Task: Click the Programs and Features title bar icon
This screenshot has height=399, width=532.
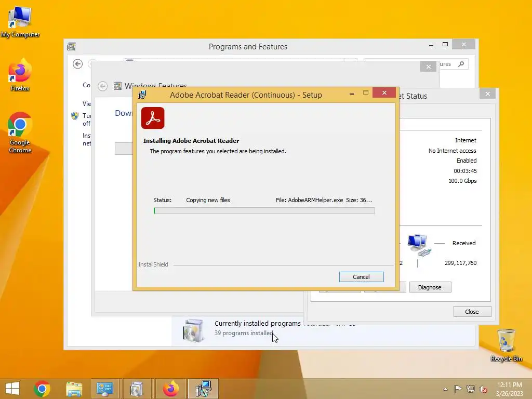Action: click(72, 46)
